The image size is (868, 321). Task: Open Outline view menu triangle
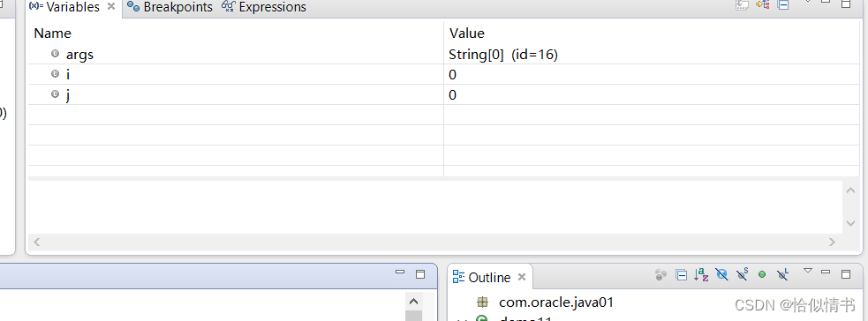[x=808, y=271]
